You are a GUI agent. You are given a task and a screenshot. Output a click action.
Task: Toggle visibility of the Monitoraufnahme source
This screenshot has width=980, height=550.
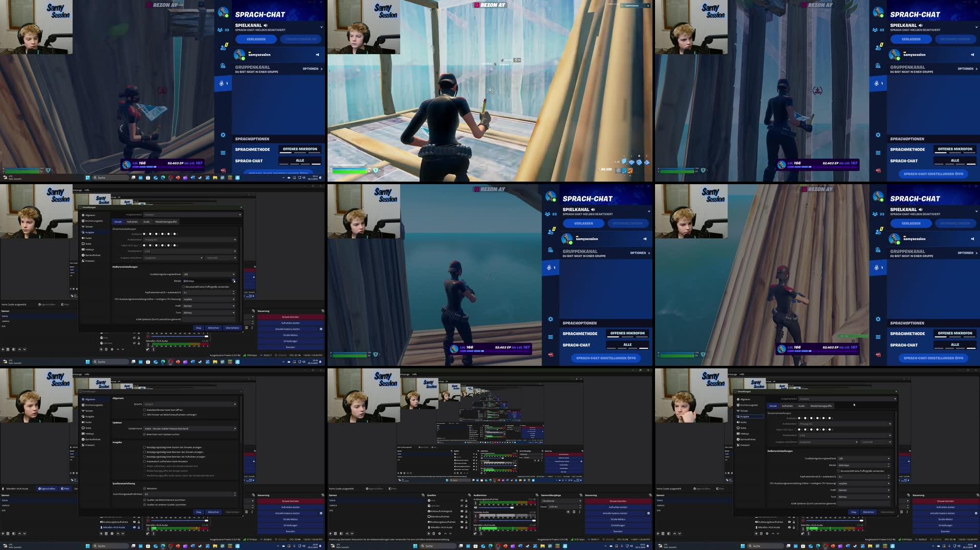pyautogui.click(x=462, y=517)
